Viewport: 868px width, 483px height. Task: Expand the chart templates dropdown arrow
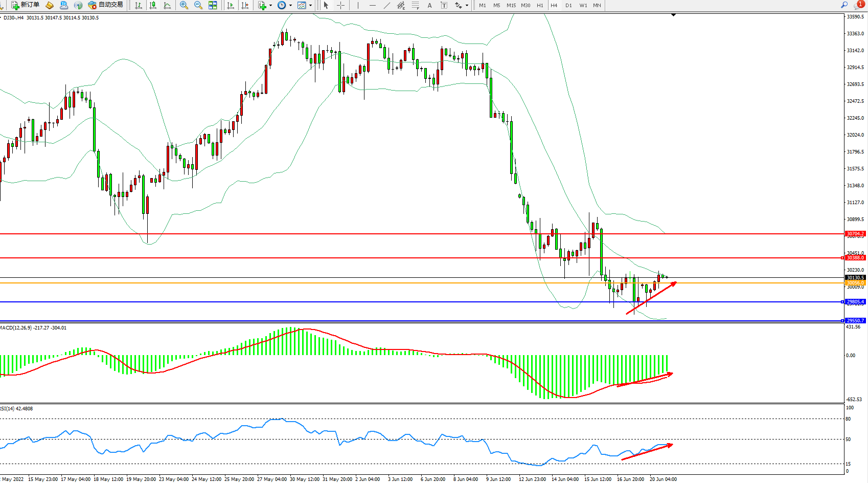pos(310,6)
